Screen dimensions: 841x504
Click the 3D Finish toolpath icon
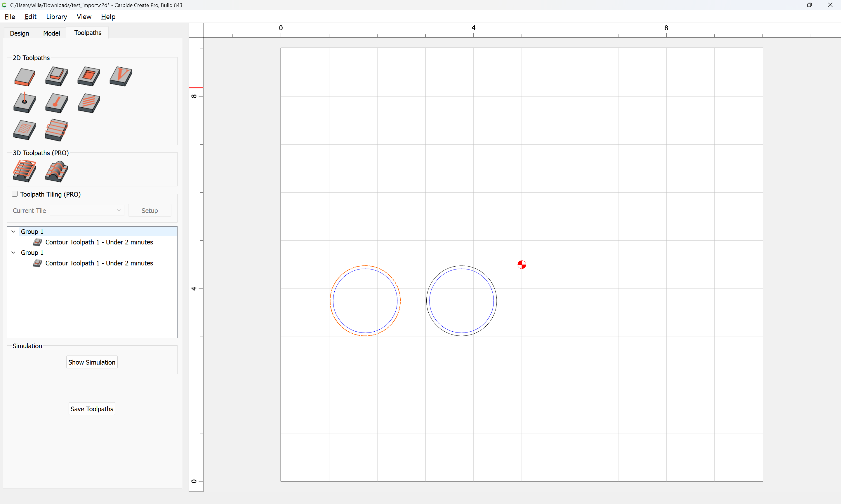(56, 171)
